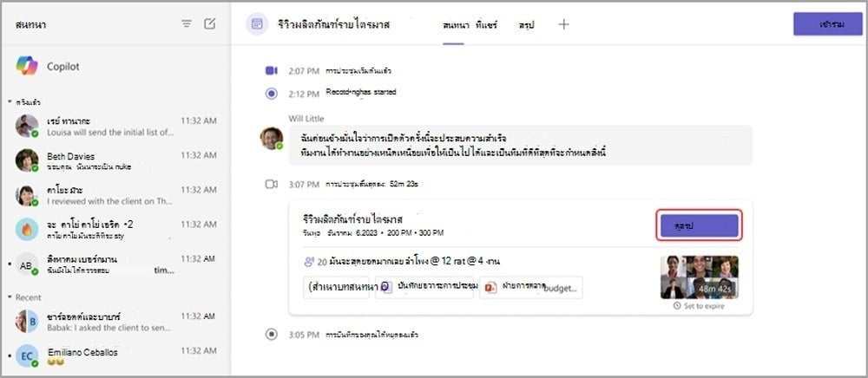Click the purple เข้าร่วม join button

[827, 24]
